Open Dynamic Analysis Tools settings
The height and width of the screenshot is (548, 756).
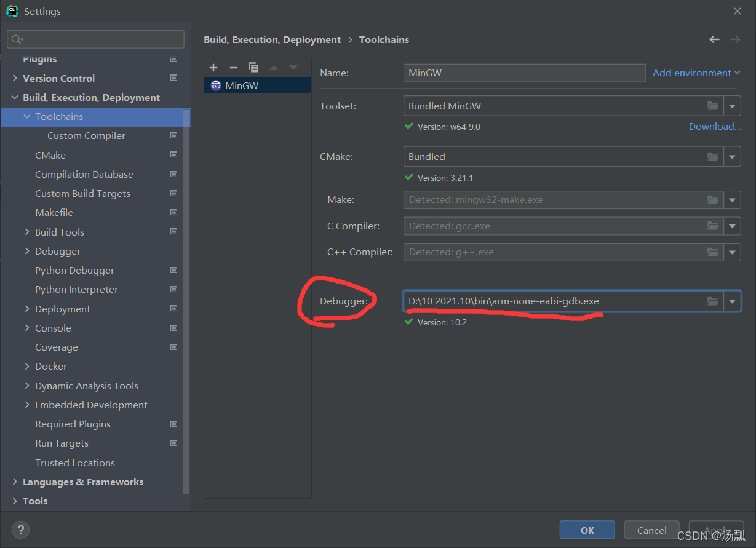[x=87, y=386]
